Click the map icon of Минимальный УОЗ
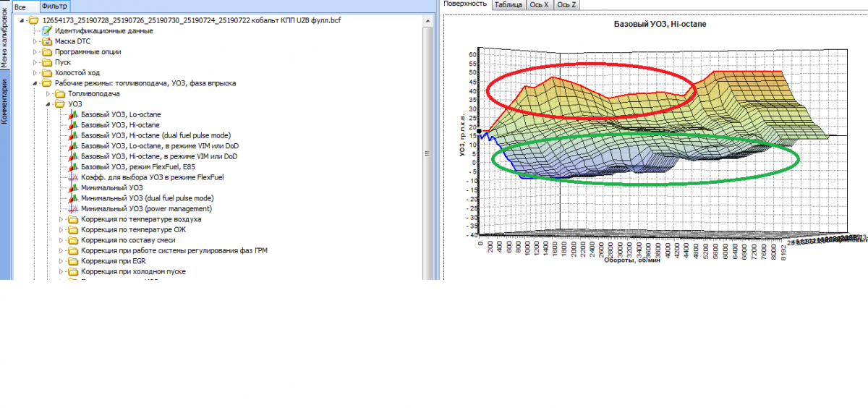 [x=72, y=187]
